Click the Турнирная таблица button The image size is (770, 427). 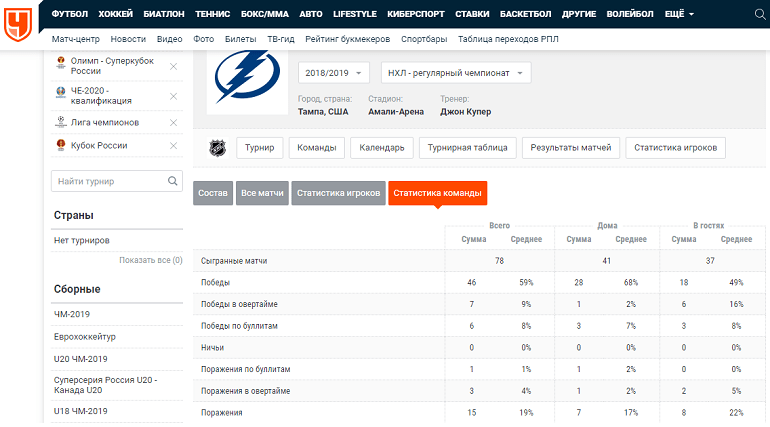[x=468, y=148]
